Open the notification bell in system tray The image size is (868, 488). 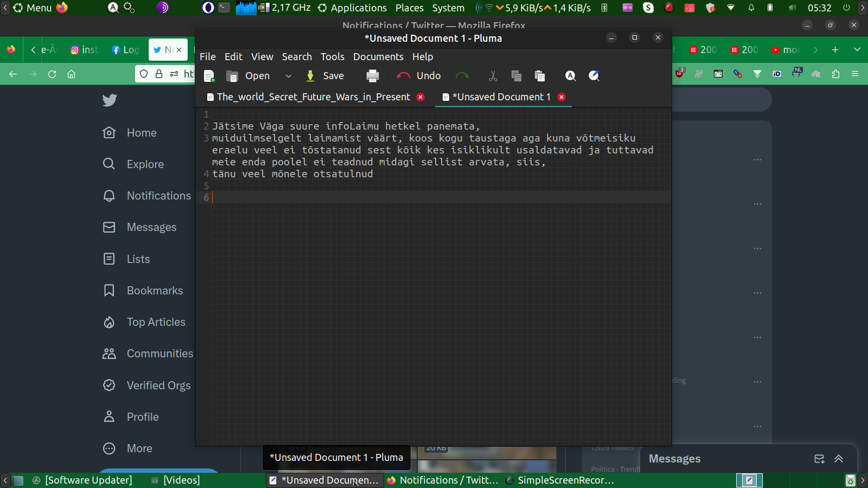coord(751,8)
